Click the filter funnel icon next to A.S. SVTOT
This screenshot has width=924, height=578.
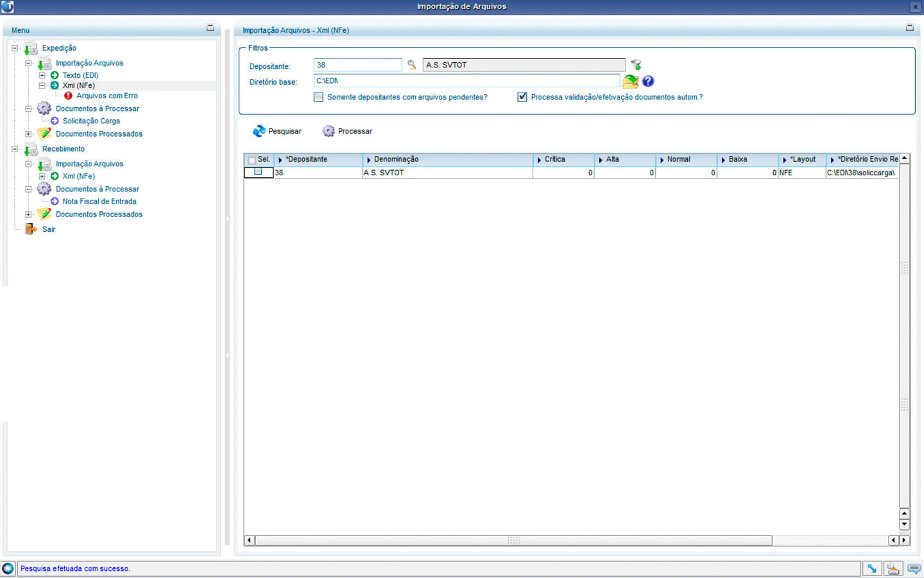[636, 65]
